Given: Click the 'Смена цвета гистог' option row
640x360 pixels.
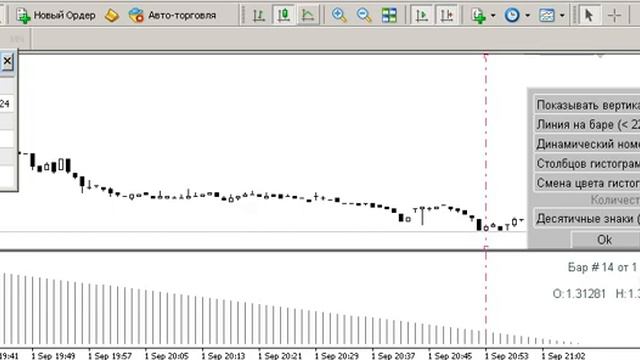Looking at the screenshot, I should tap(587, 183).
